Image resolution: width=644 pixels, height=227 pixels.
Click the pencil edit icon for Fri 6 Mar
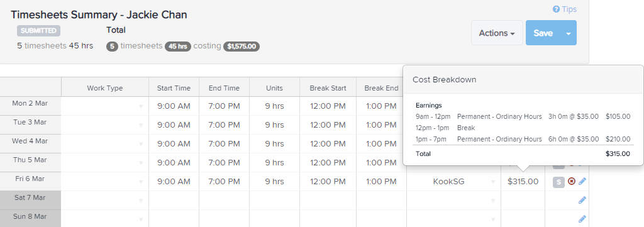tap(582, 181)
